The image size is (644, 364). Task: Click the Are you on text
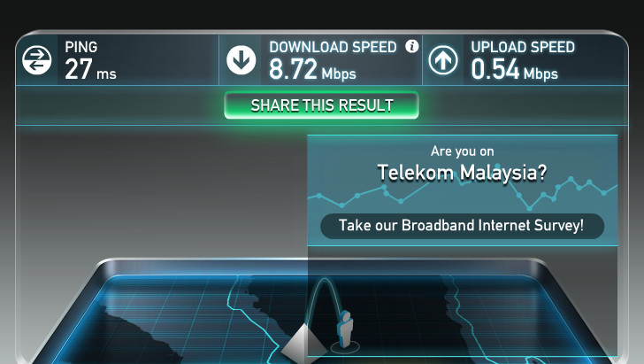tap(462, 151)
